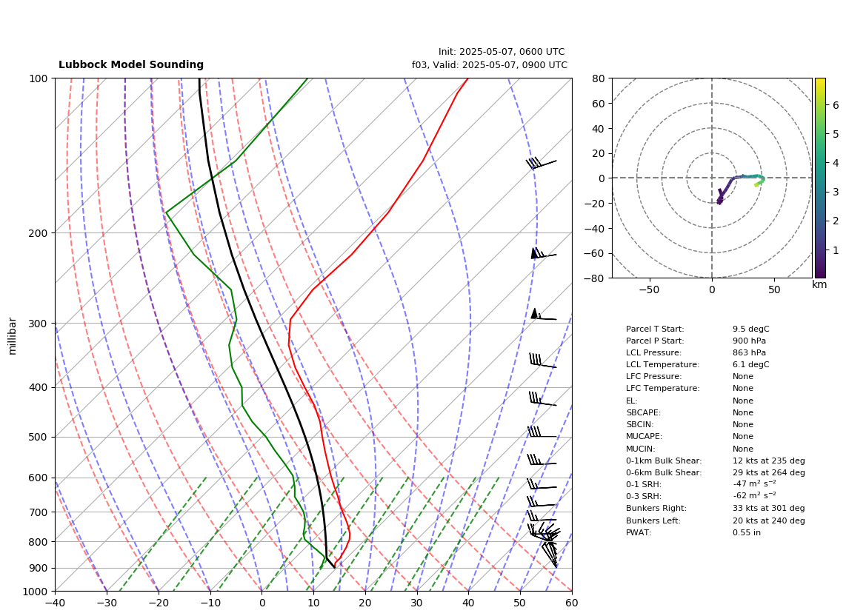Click the LCL Pressure 863 hPa value
Screen dimensions: 846x616
pyautogui.click(x=749, y=352)
